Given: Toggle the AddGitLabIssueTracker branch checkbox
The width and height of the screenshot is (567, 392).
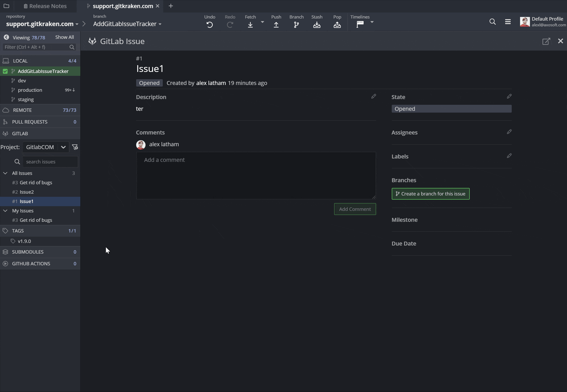Looking at the screenshot, I should tap(6, 71).
